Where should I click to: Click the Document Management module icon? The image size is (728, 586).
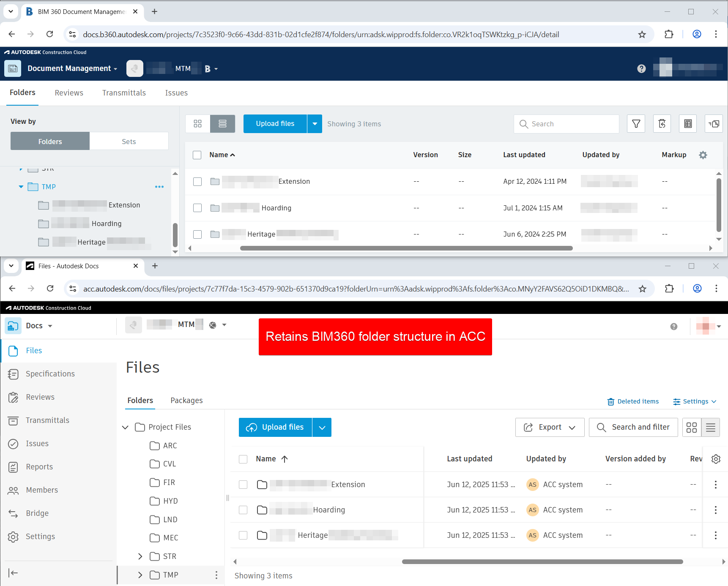tap(13, 68)
